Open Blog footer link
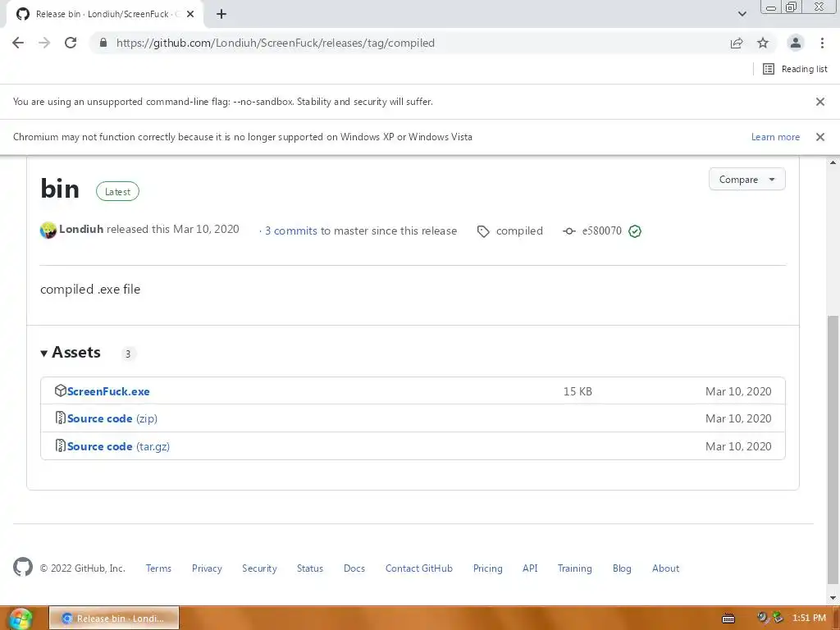The height and width of the screenshot is (630, 840). click(x=622, y=568)
